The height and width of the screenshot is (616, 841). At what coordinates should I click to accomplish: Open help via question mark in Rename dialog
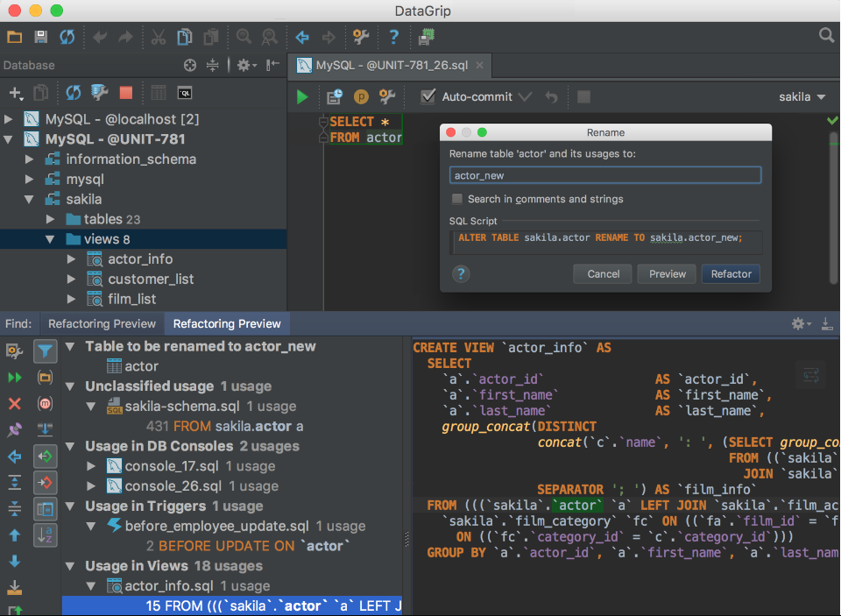(x=461, y=273)
